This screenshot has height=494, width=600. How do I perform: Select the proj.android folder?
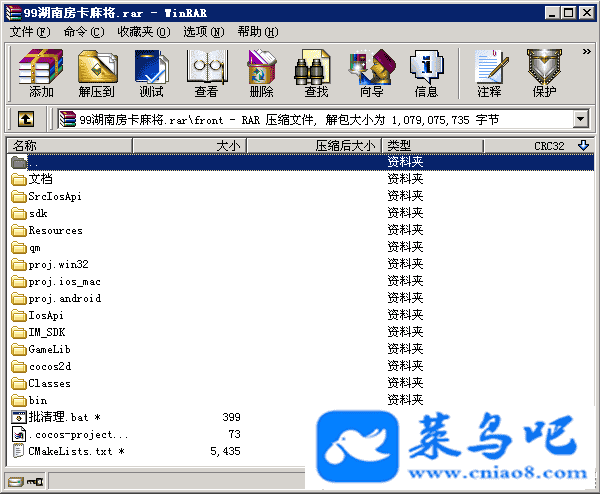point(64,298)
